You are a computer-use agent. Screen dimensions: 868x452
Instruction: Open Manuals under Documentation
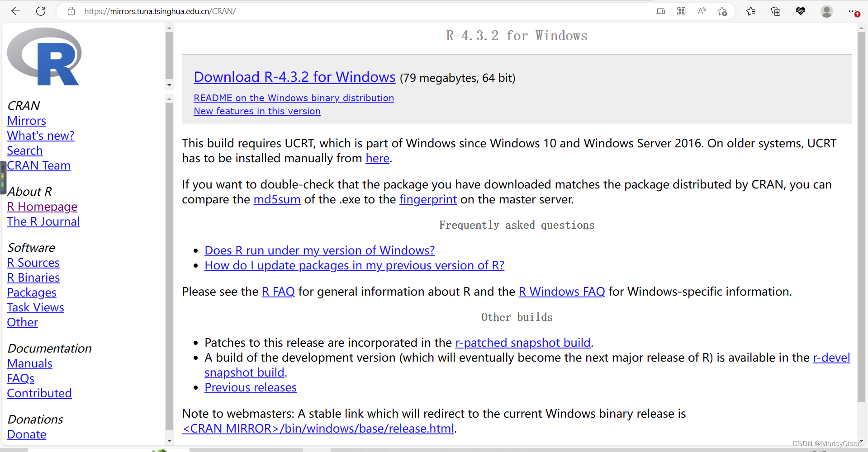click(x=30, y=363)
